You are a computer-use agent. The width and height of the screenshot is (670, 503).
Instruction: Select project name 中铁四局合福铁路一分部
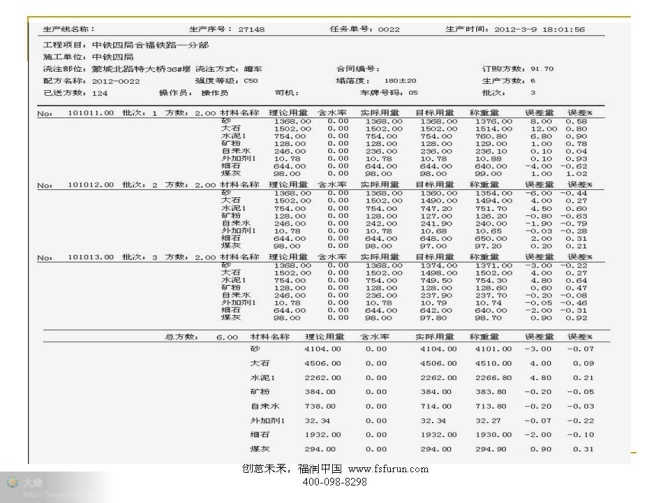click(150, 45)
